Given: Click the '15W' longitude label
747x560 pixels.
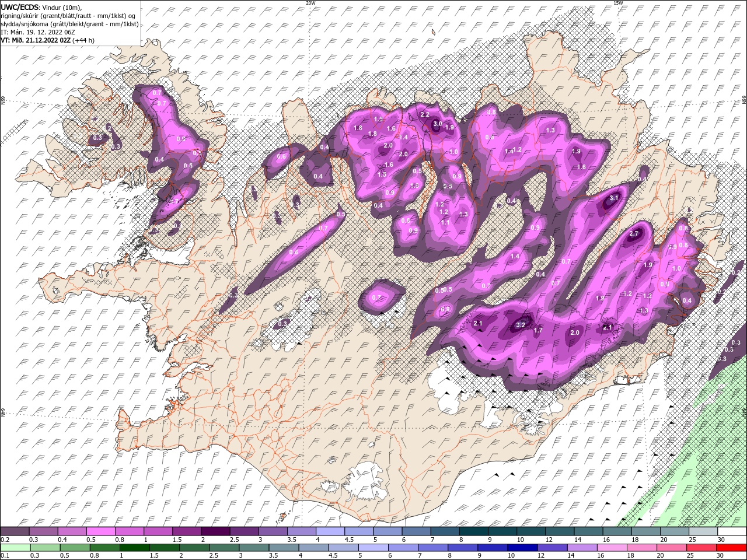Looking at the screenshot, I should (x=617, y=2).
